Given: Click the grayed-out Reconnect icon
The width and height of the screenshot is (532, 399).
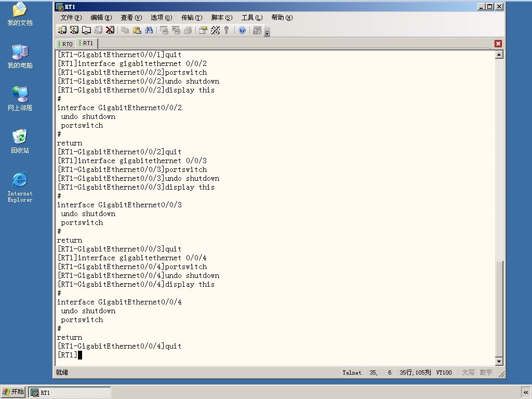Looking at the screenshot, I should pyautogui.click(x=98, y=30).
